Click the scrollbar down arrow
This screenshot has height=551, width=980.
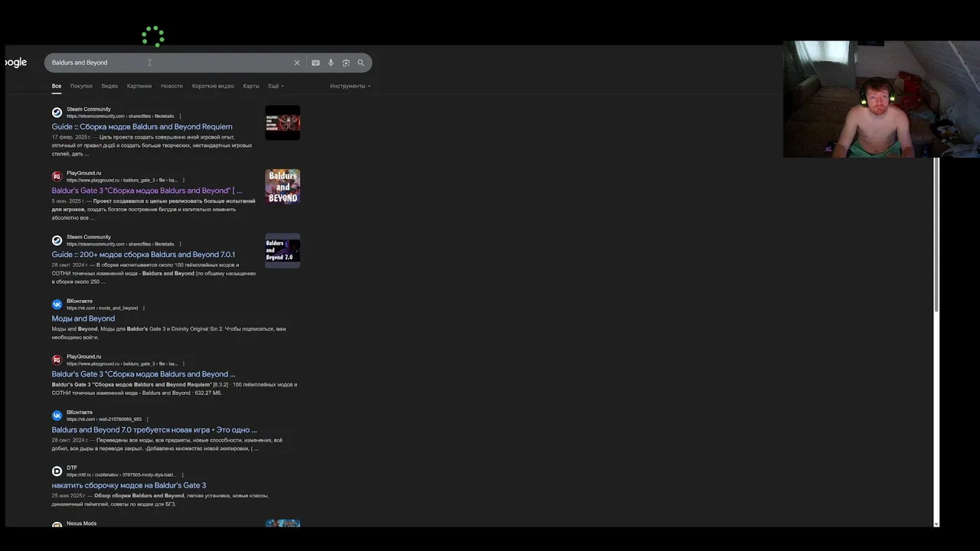pos(936,524)
